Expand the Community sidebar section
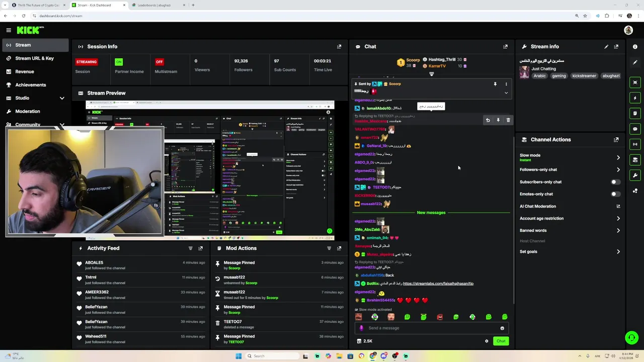 [x=62, y=124]
